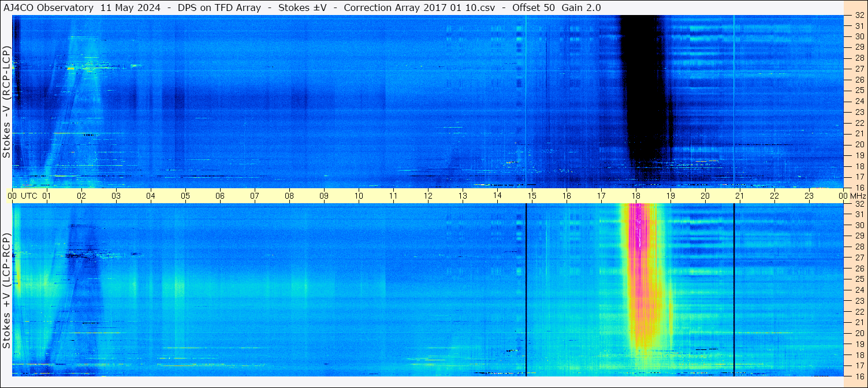The width and height of the screenshot is (868, 388).
Task: Click the "AJ4CO Observatory" title text
Action: (x=48, y=8)
